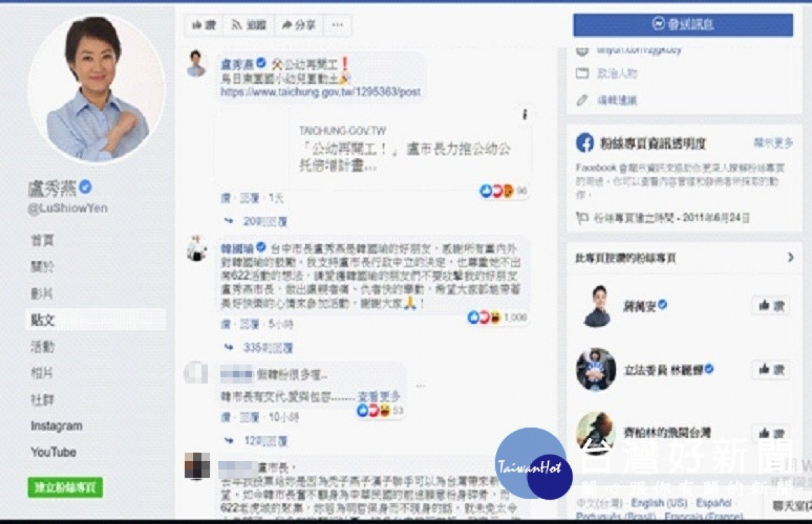
Task: Open the YouTube sidebar item
Action: click(x=53, y=452)
